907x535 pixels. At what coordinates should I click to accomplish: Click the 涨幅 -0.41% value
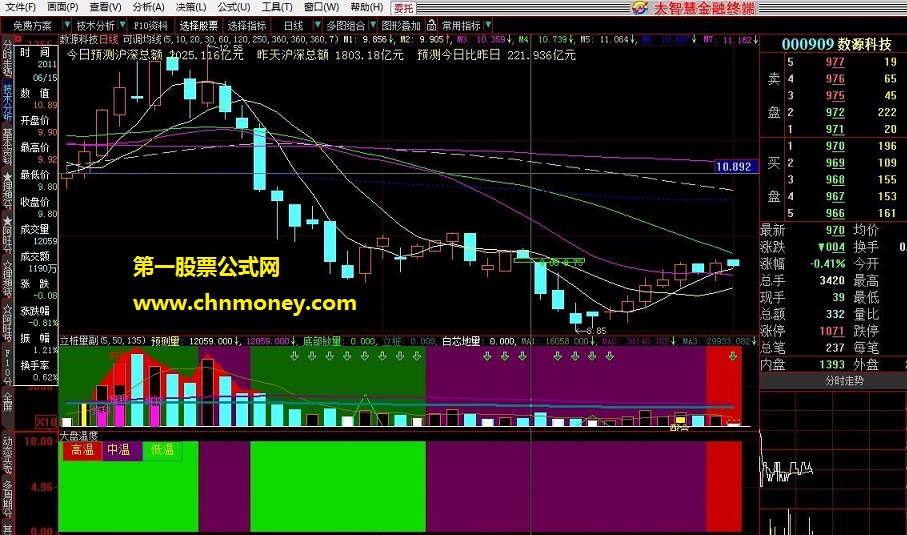[x=827, y=264]
